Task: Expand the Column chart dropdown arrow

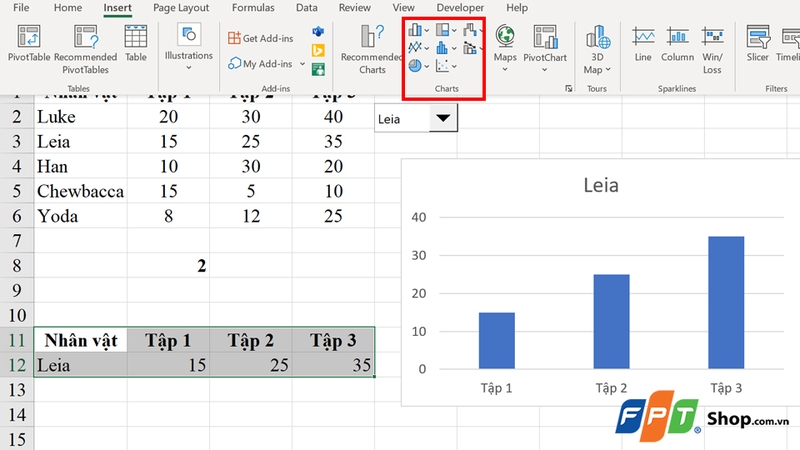Action: 427,31
